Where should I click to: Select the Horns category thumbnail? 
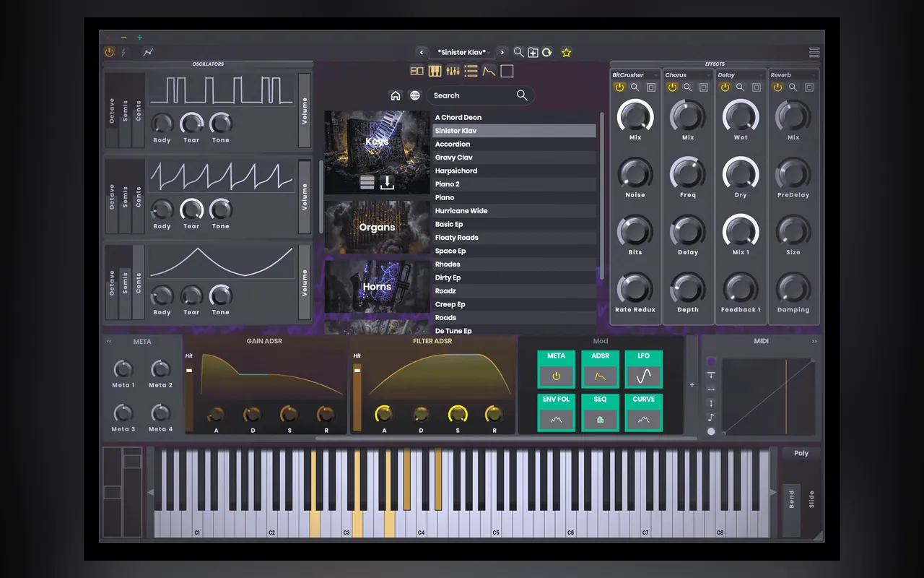[377, 286]
